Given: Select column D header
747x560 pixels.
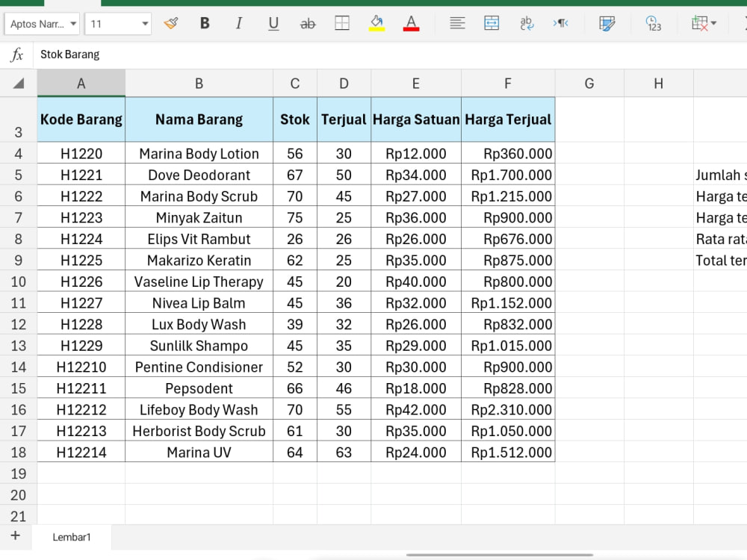Looking at the screenshot, I should (344, 84).
